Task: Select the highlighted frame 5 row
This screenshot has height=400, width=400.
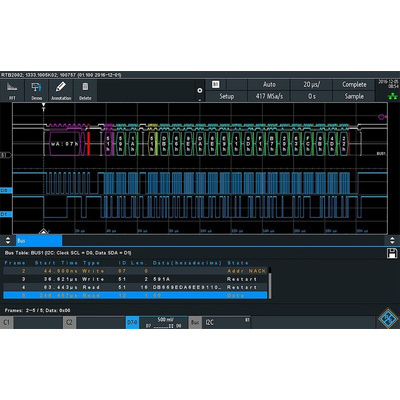Action: [135, 295]
